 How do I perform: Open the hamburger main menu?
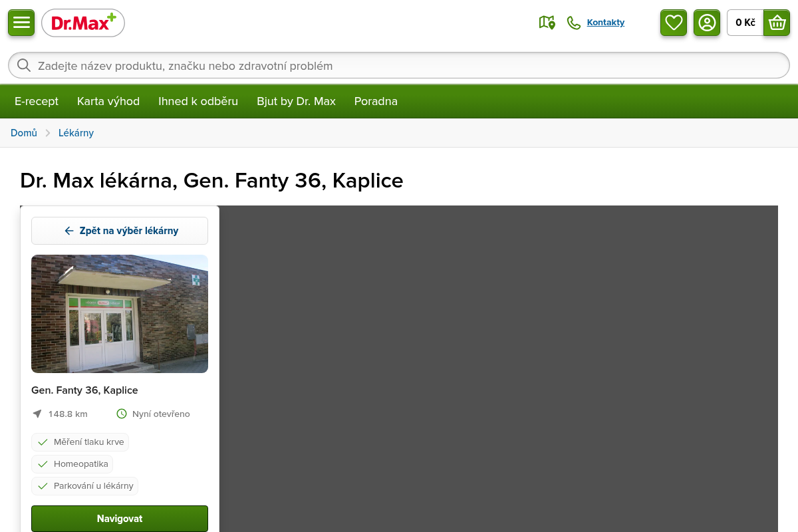(21, 23)
